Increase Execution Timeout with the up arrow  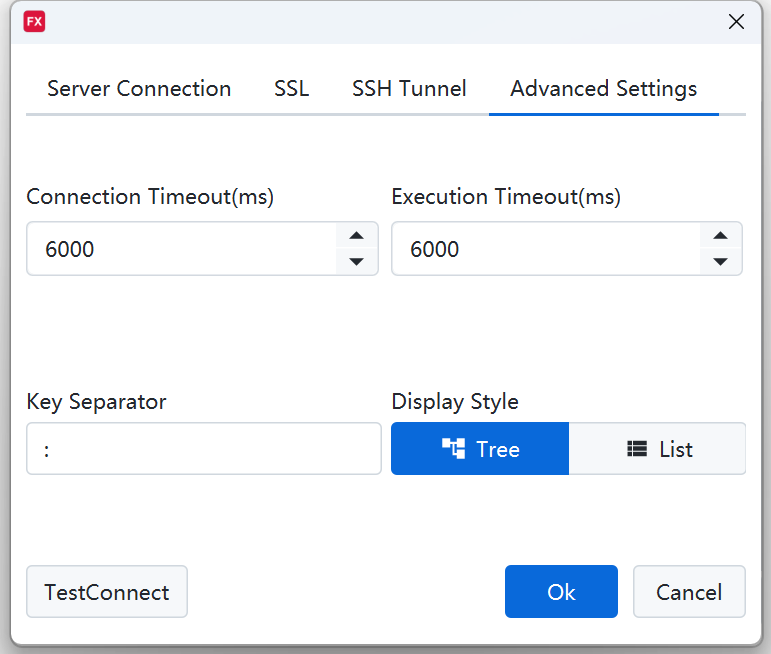720,236
